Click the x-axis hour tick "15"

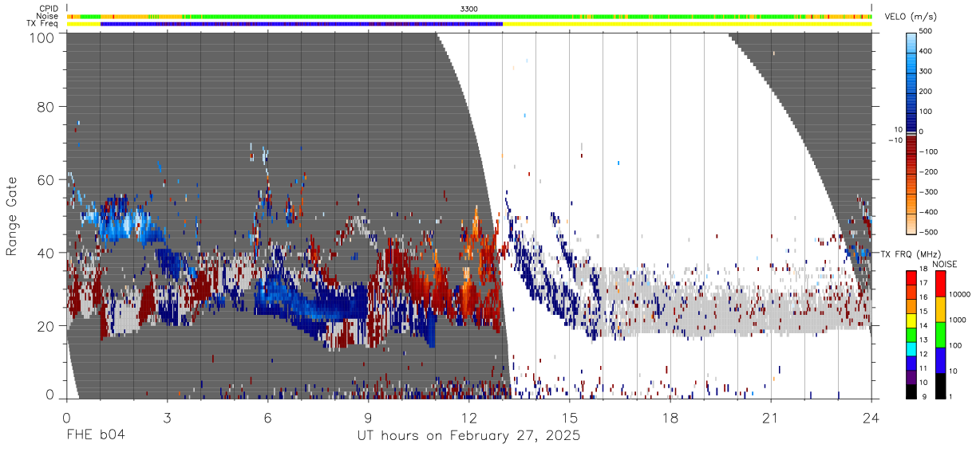569,418
